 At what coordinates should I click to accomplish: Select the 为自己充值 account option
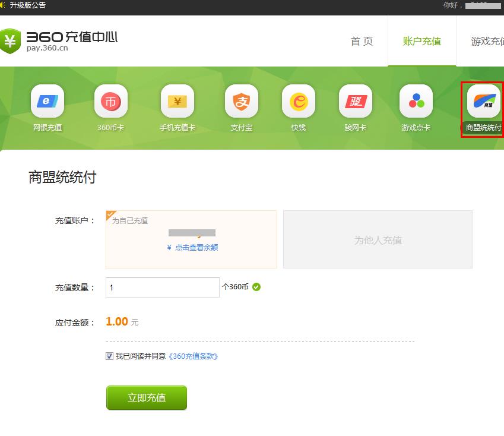(191, 239)
